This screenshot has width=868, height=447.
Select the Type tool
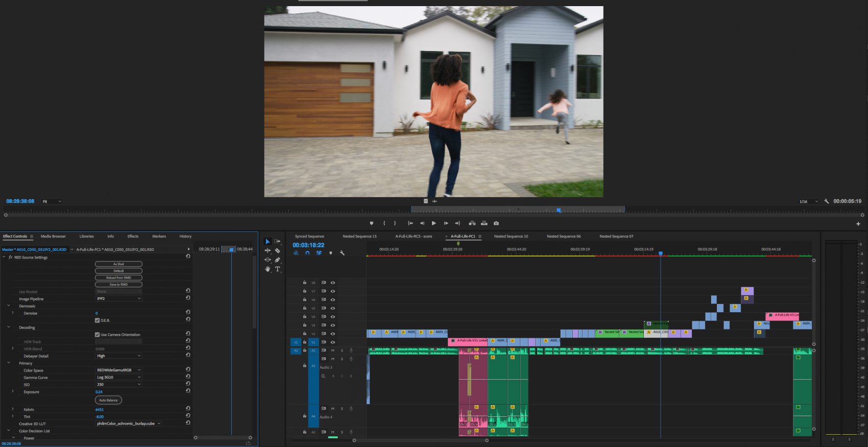[x=277, y=269]
